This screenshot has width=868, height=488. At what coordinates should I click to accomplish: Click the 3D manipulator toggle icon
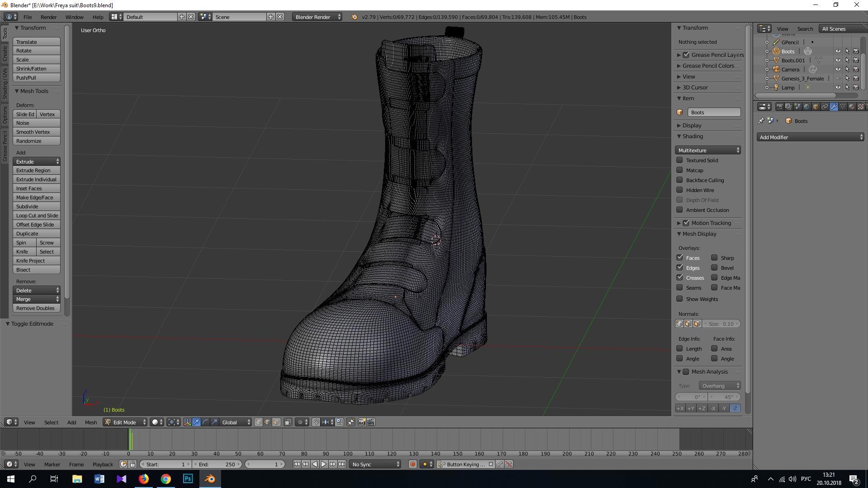pyautogui.click(x=187, y=422)
